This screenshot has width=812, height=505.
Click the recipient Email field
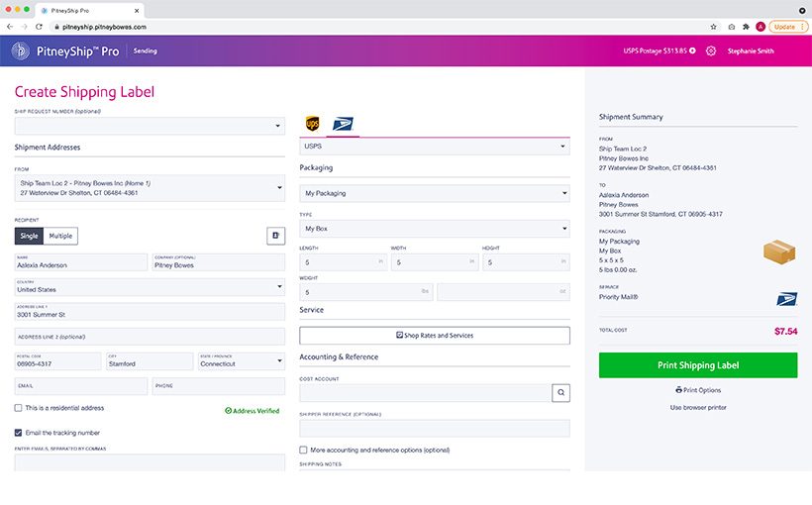pos(81,386)
